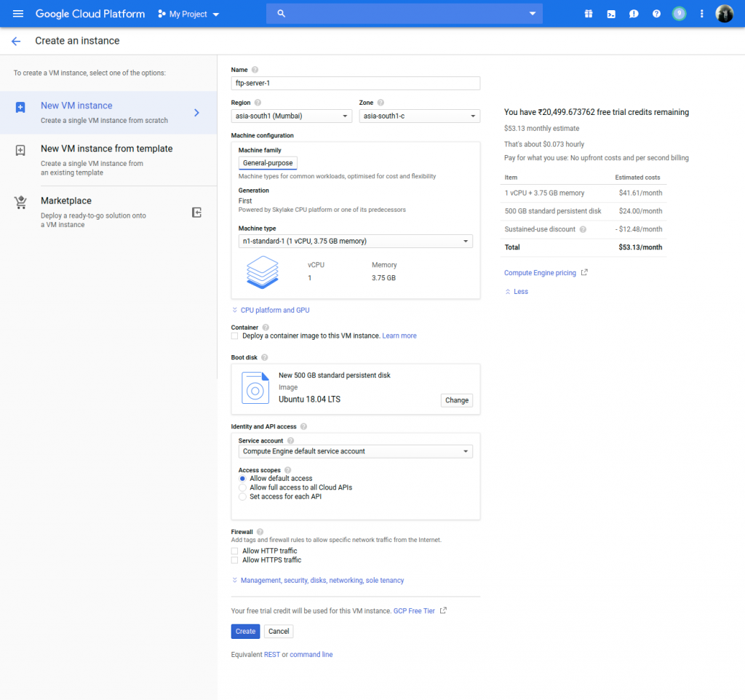745x700 pixels.
Task: Check Allow HTTP traffic
Action: click(x=235, y=552)
